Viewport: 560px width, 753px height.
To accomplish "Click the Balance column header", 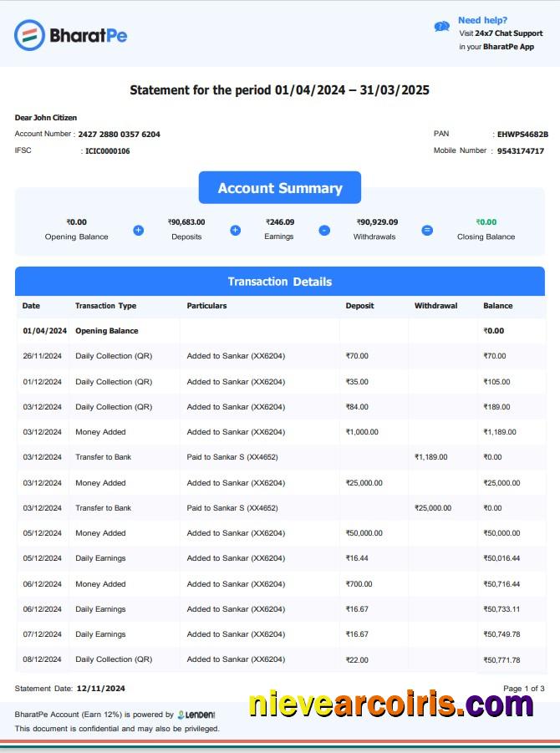I will 498,306.
